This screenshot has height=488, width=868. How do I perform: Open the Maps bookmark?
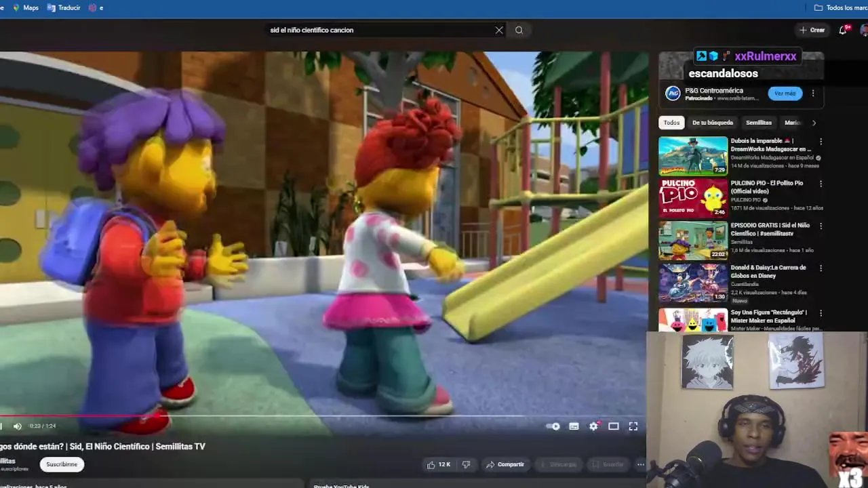point(26,7)
